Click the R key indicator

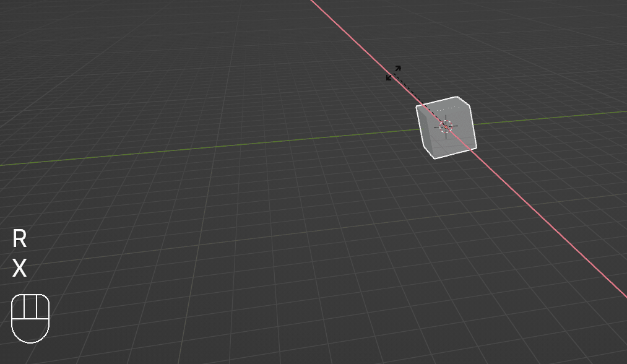pos(20,238)
